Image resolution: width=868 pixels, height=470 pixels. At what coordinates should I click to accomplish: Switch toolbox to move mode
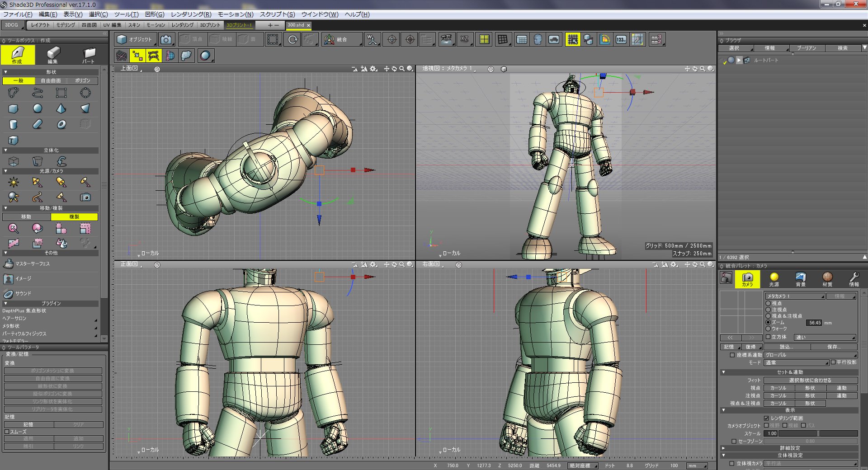click(26, 217)
